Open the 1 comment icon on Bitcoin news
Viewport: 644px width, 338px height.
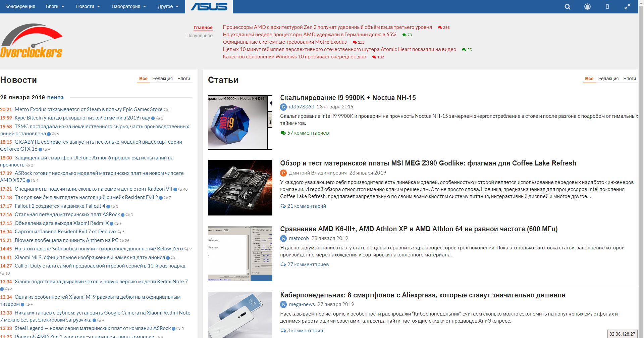point(159,118)
